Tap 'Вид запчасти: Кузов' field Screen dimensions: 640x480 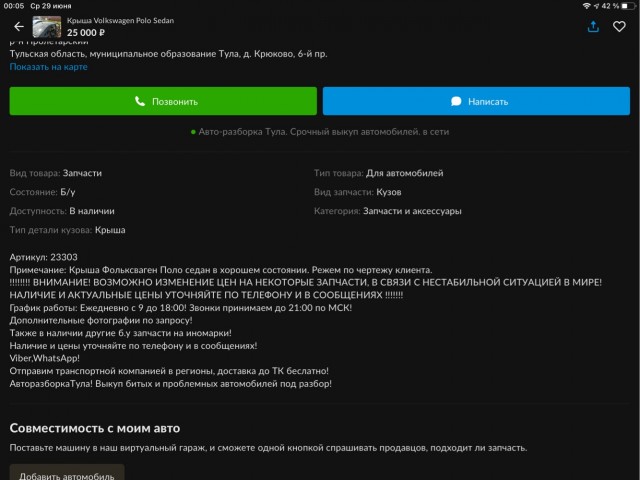coord(358,192)
